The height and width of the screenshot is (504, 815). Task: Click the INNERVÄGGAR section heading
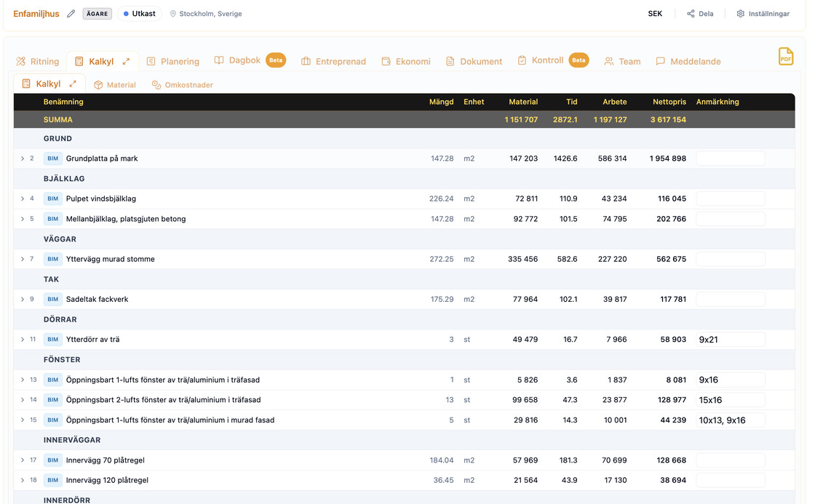[72, 440]
